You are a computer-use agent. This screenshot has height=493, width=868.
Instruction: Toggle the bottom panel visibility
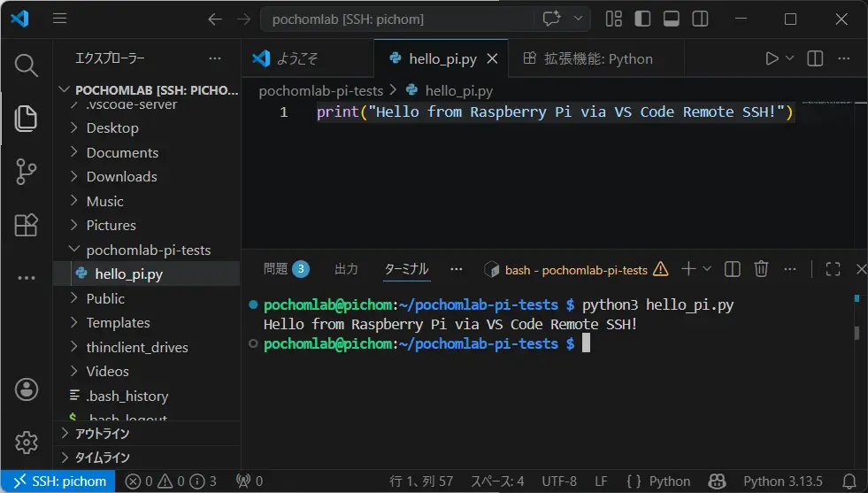671,19
